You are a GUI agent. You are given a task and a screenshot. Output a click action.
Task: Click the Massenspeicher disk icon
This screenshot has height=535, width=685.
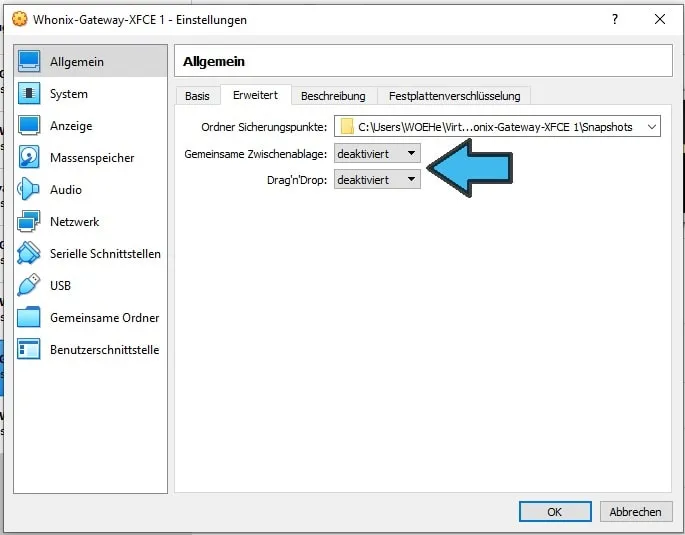(29, 157)
